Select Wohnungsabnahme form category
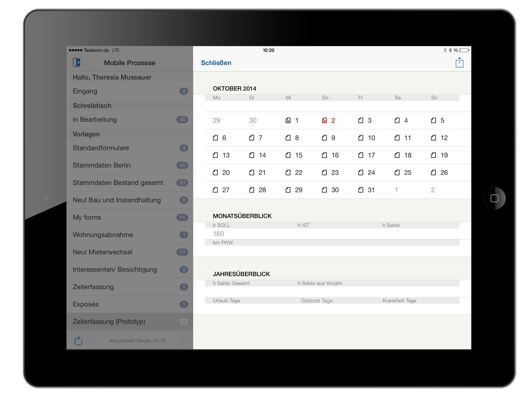 tap(129, 235)
